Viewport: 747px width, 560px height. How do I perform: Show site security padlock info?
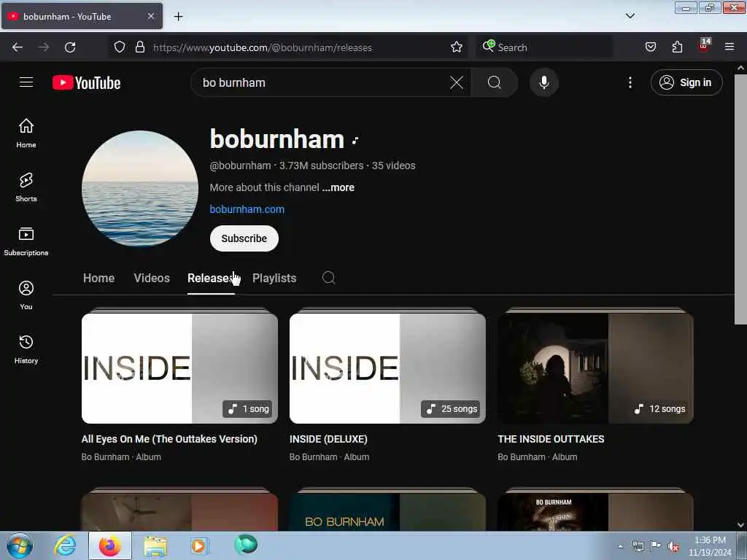click(139, 47)
